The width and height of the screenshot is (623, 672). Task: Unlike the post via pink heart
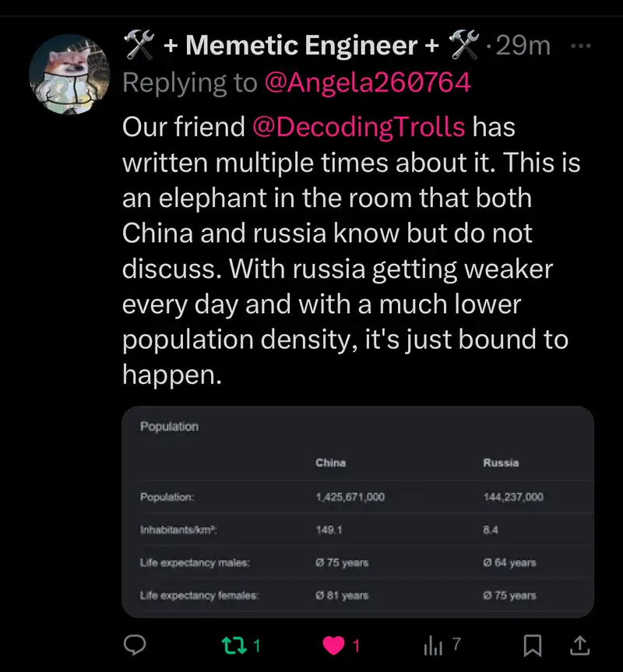click(333, 645)
